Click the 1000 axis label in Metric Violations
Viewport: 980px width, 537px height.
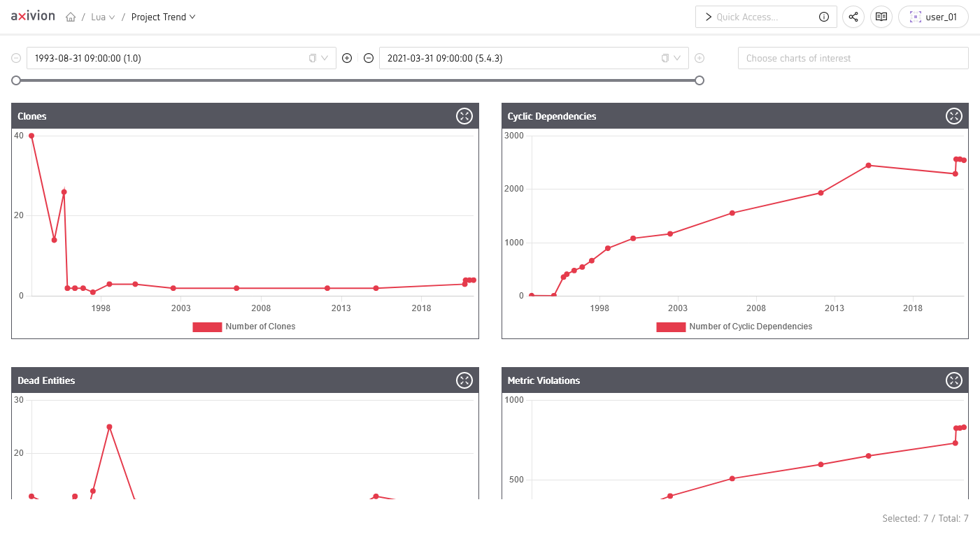coord(514,400)
